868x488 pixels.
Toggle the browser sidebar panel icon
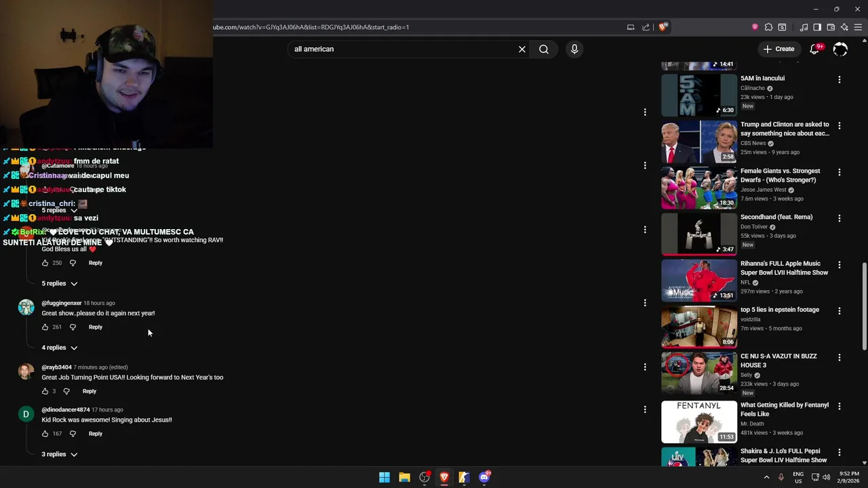tap(817, 27)
